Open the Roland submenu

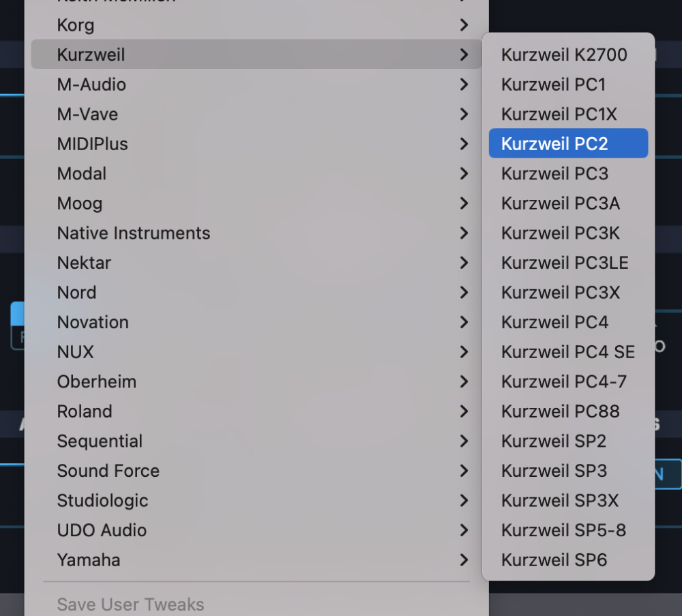tap(85, 411)
